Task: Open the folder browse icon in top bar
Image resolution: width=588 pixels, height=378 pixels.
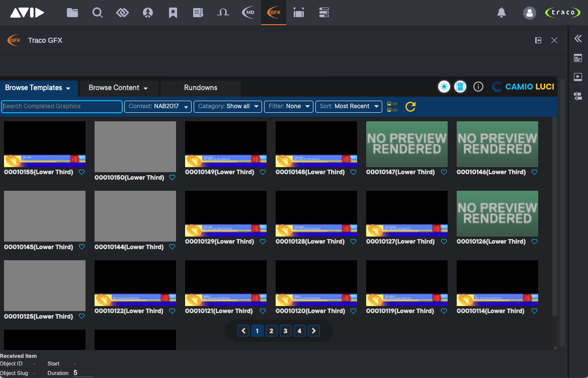Action: 72,13
